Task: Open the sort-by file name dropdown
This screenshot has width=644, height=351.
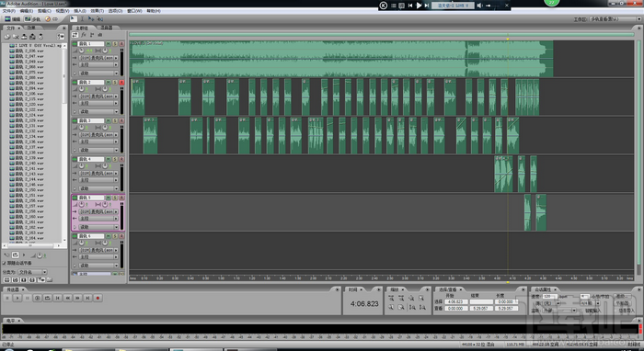Action: click(32, 272)
